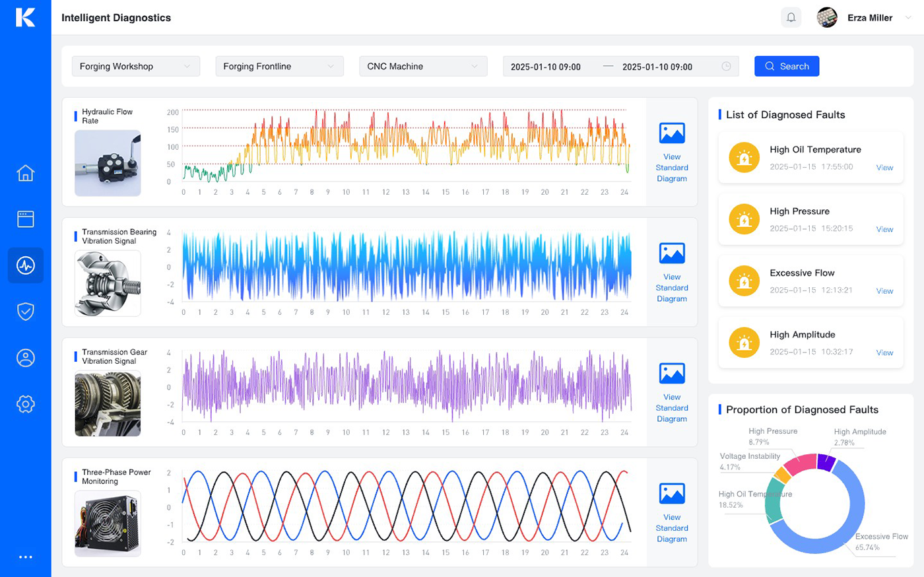924x577 pixels.
Task: Open the Forging Frontline dropdown
Action: [x=279, y=66]
